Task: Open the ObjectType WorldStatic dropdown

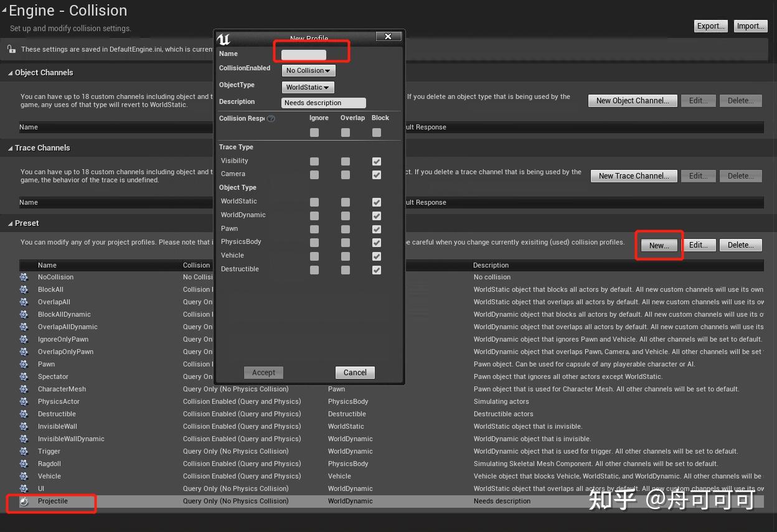Action: pos(308,87)
